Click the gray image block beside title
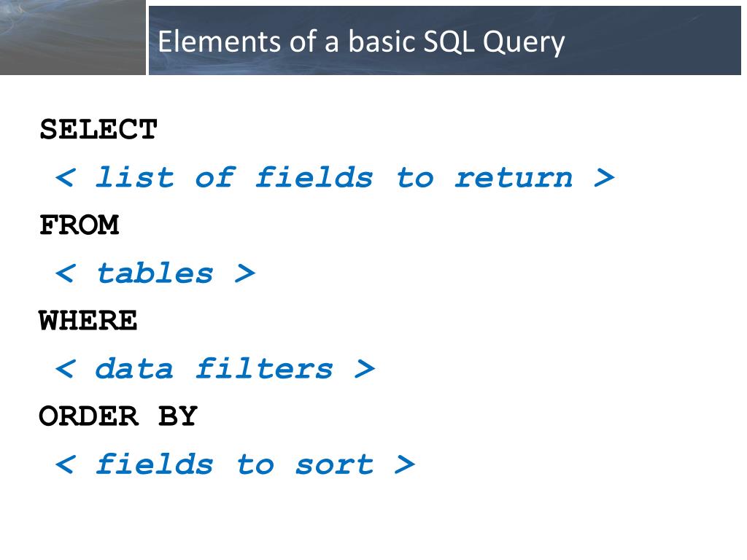 tap(72, 37)
